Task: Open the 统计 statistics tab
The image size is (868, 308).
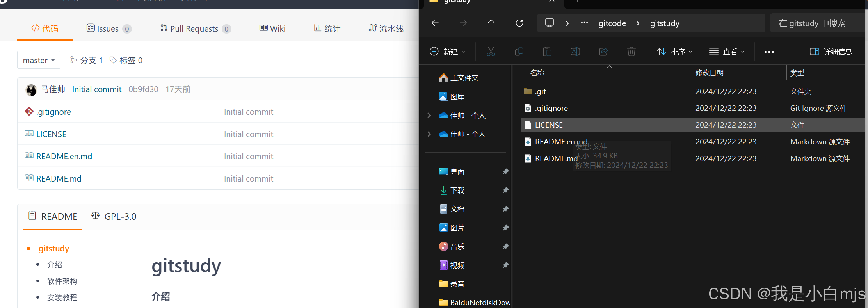Action: pos(327,28)
